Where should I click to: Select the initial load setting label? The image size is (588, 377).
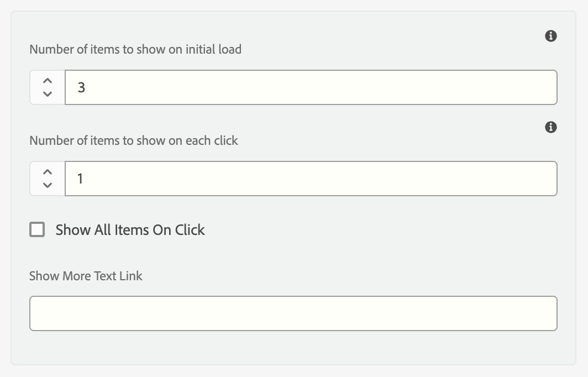click(135, 49)
